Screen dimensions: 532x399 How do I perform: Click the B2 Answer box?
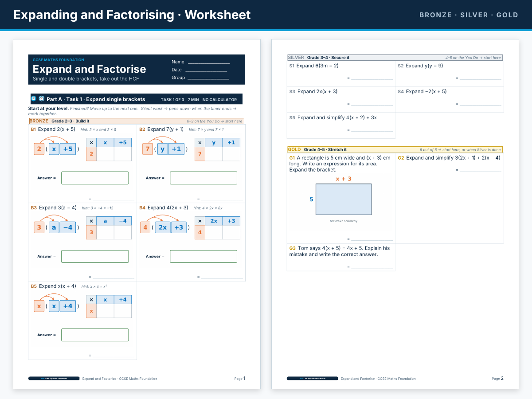(x=203, y=178)
